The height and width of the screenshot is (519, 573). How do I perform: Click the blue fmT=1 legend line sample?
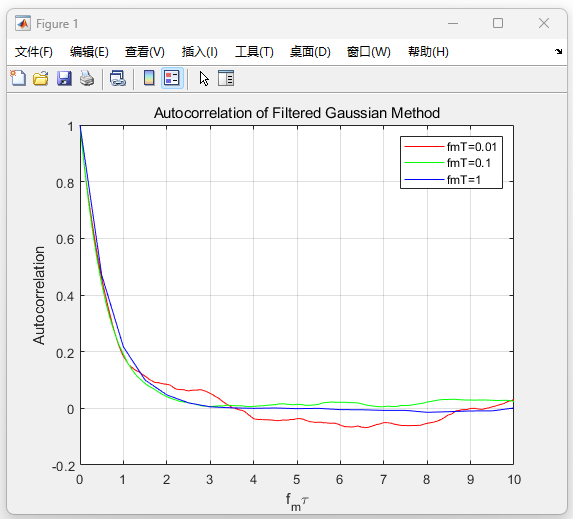point(424,179)
